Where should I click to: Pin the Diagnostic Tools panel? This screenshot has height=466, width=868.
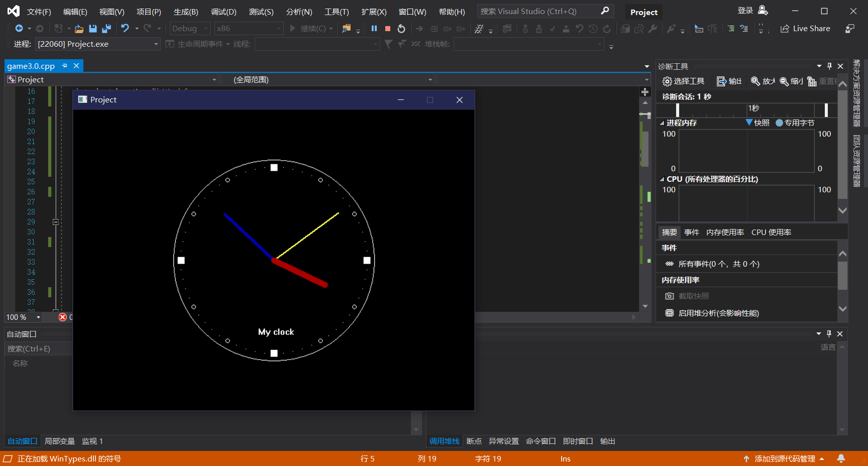(829, 66)
